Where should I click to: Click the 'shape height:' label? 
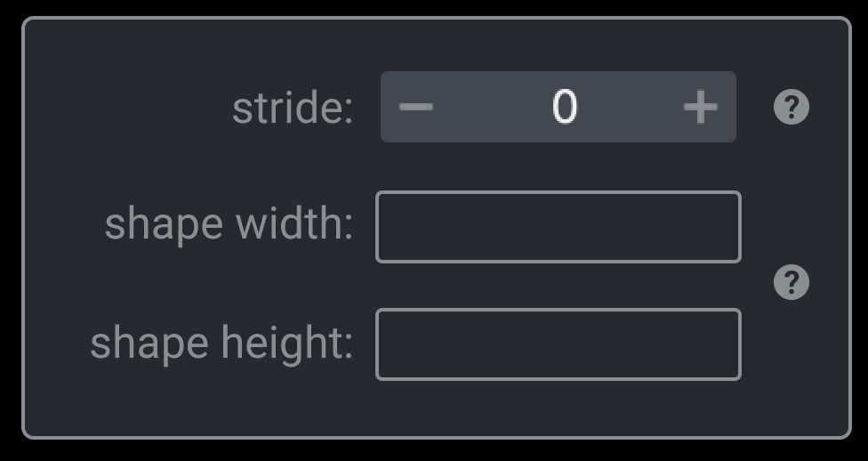click(x=221, y=343)
